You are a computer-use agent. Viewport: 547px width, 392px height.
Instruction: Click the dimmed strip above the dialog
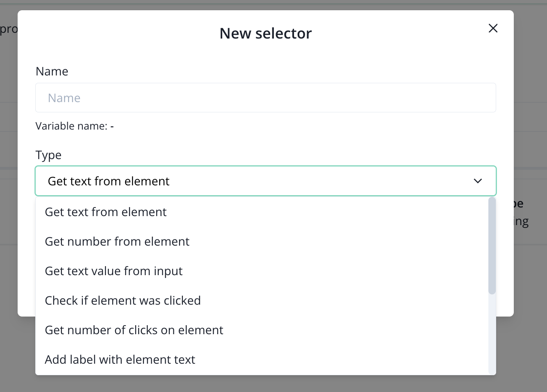(x=271, y=6)
